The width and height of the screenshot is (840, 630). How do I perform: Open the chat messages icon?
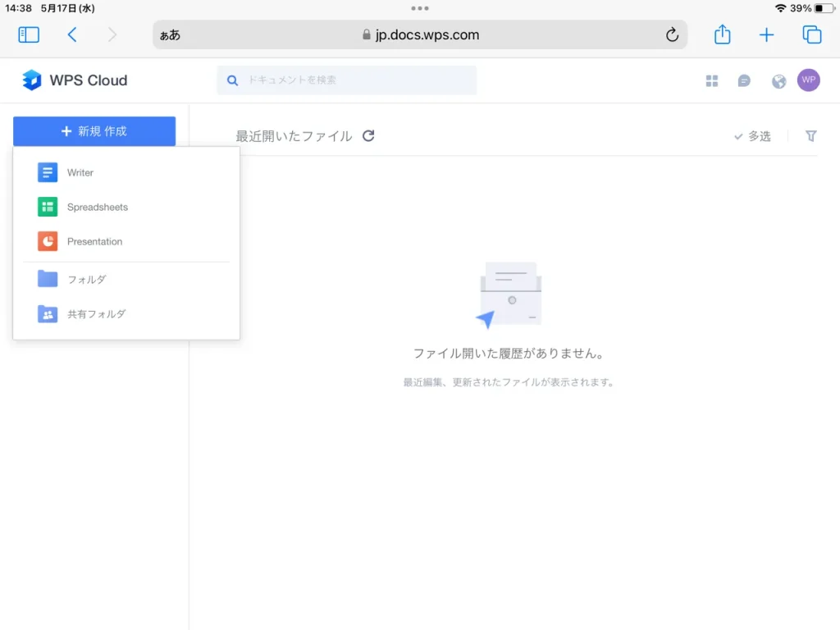(744, 80)
